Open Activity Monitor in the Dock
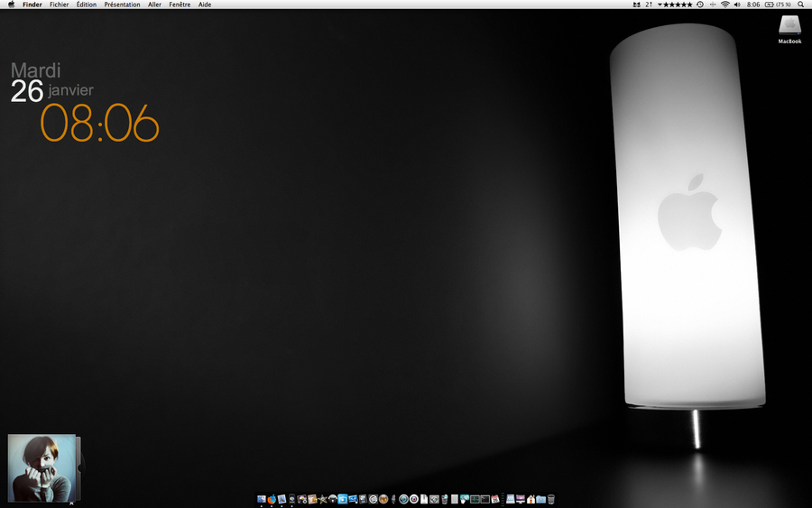The width and height of the screenshot is (812, 508). click(x=475, y=499)
